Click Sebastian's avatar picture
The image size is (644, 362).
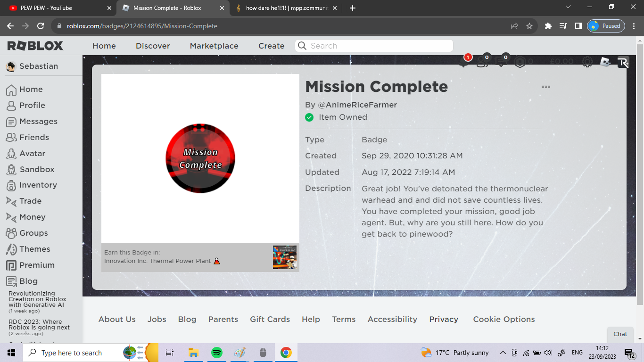pos(10,67)
